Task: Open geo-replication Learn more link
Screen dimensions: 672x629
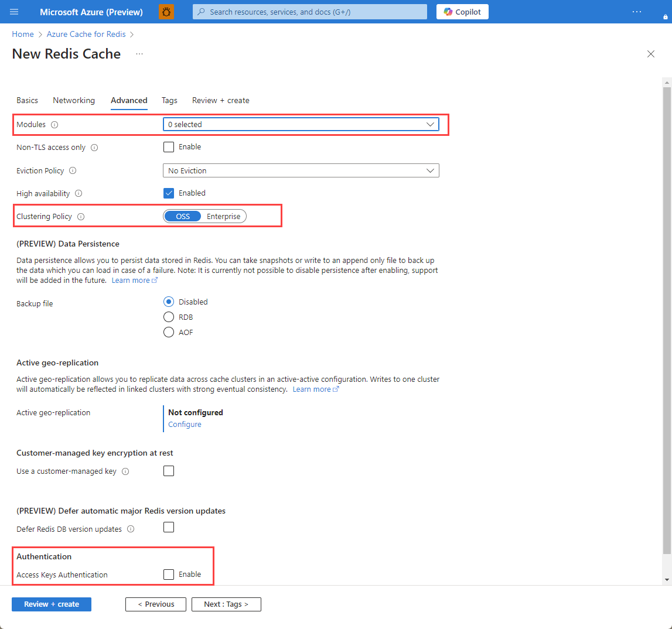Action: pyautogui.click(x=315, y=389)
